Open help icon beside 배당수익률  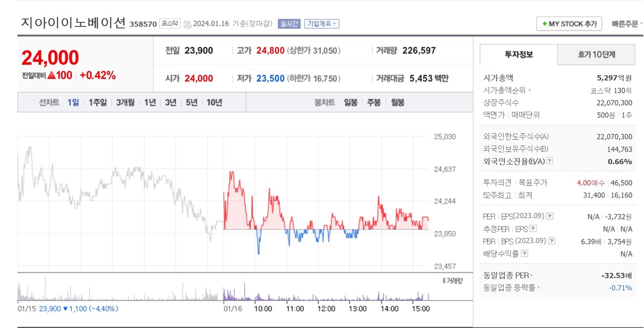(x=524, y=253)
